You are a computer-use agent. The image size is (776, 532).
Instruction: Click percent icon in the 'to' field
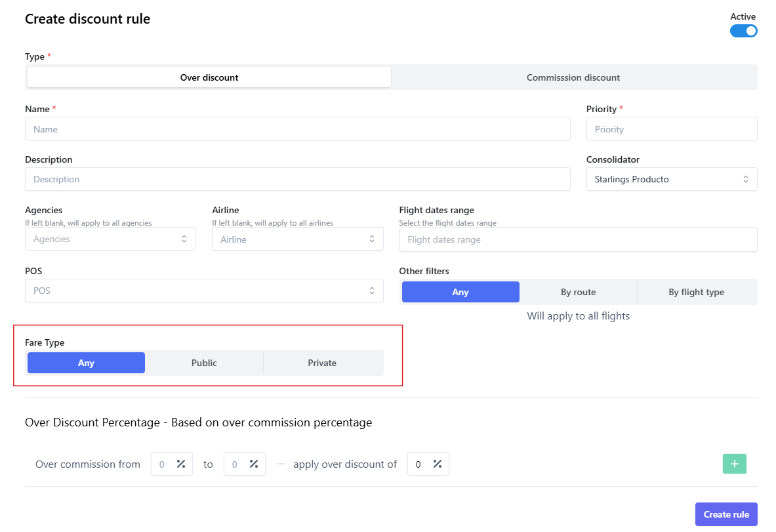(254, 464)
